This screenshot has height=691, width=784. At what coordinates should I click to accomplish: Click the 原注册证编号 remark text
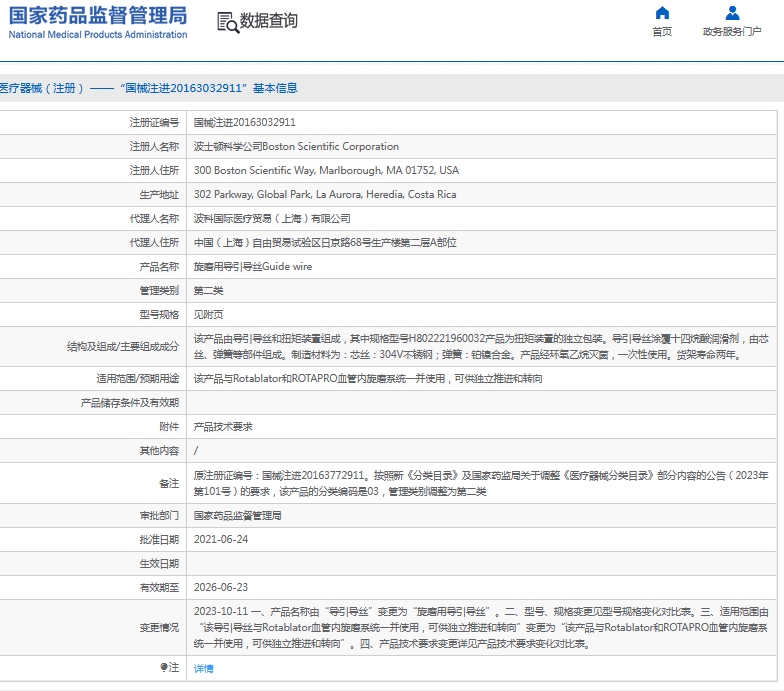(481, 484)
